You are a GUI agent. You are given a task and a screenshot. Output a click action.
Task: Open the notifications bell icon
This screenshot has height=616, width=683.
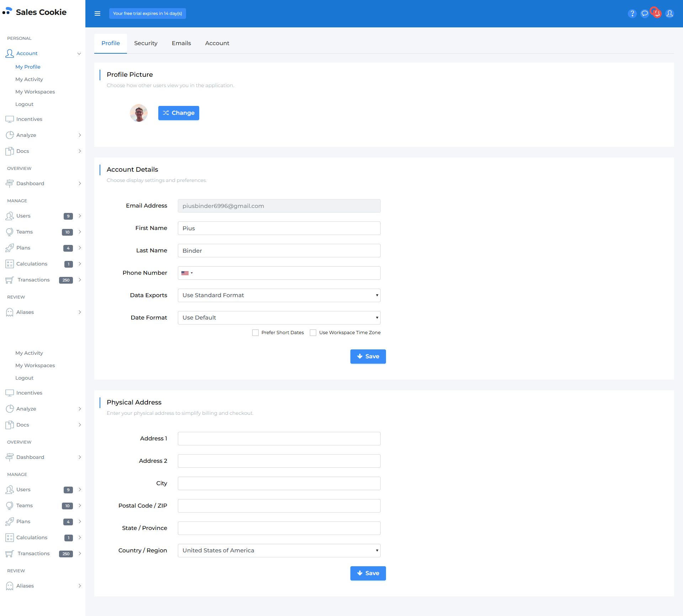coord(657,14)
